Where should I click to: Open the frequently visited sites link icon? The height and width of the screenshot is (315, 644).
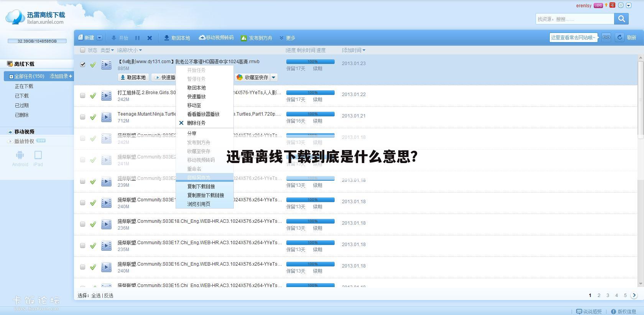pyautogui.click(x=606, y=37)
